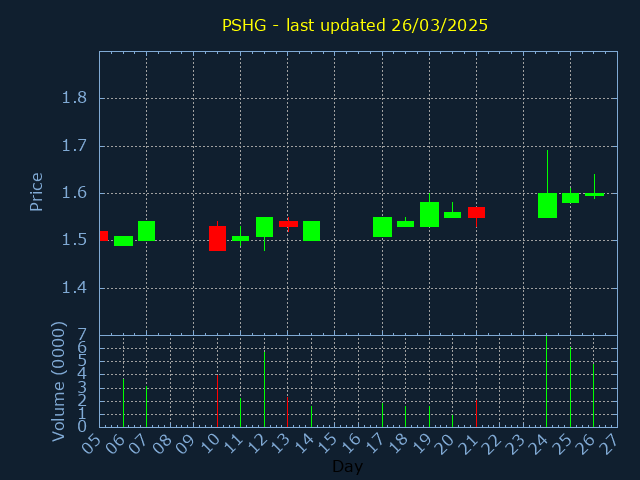Click the day label 12 on the x-axis
This screenshot has width=640, height=480.
pyautogui.click(x=256, y=443)
